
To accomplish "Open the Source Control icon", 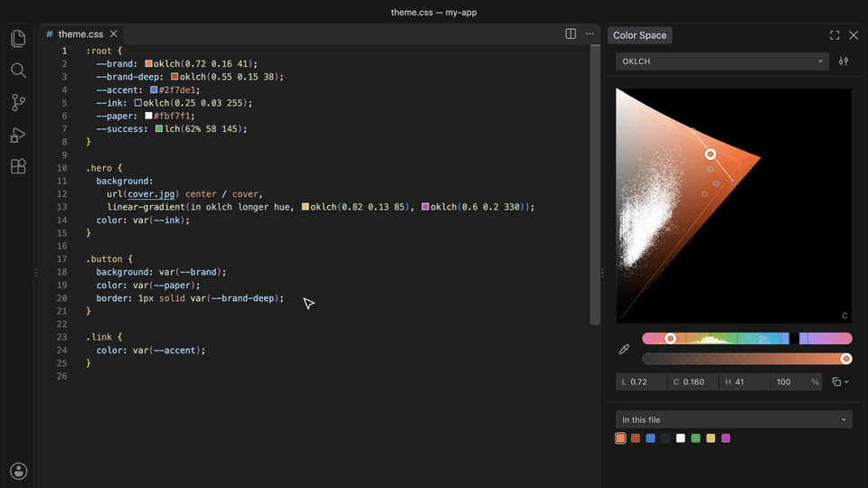I will 18,102.
